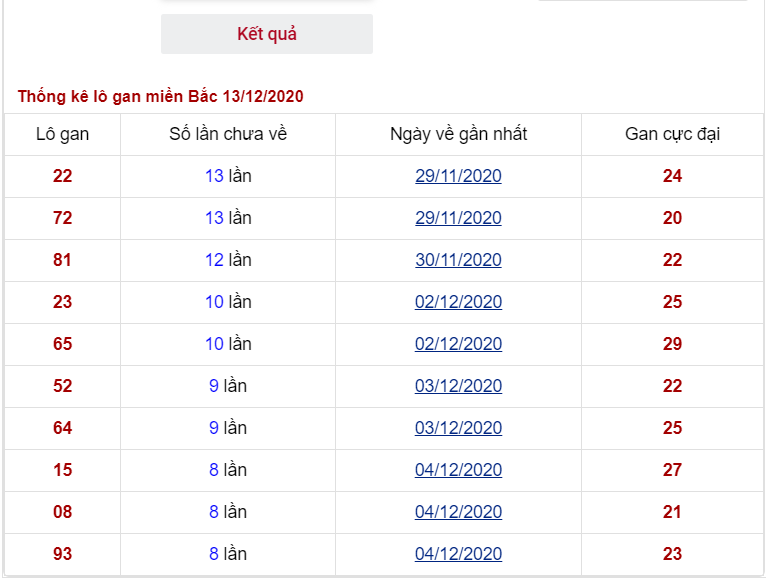Select gan cực đại value 27
Screen dimensions: 766x579
pos(672,470)
